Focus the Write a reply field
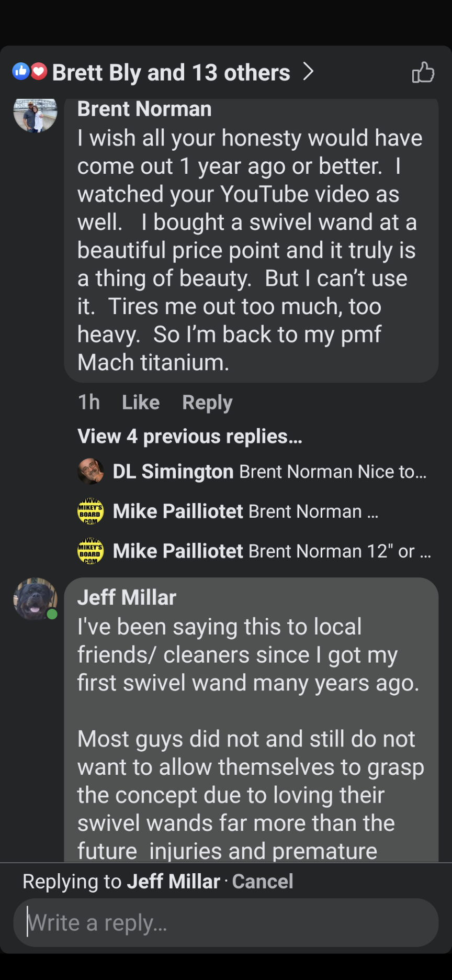 coord(226,922)
